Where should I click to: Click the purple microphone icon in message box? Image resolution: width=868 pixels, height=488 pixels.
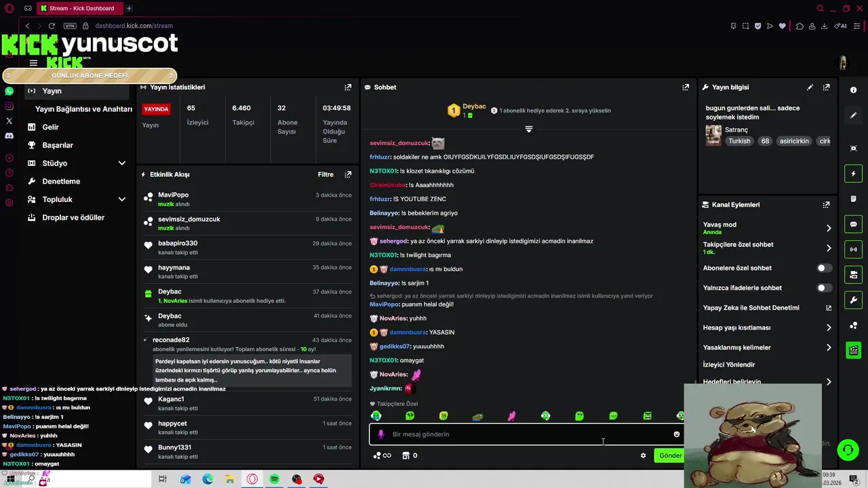point(380,434)
